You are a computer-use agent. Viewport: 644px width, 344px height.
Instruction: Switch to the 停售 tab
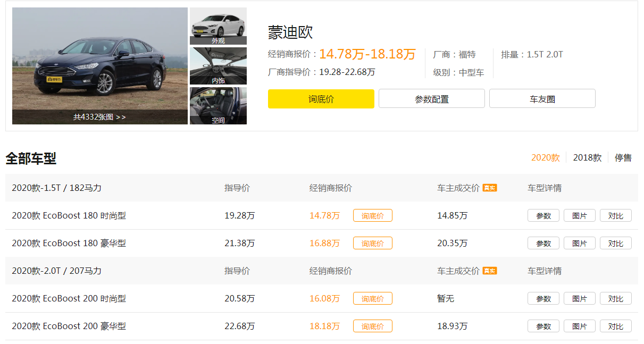(623, 158)
